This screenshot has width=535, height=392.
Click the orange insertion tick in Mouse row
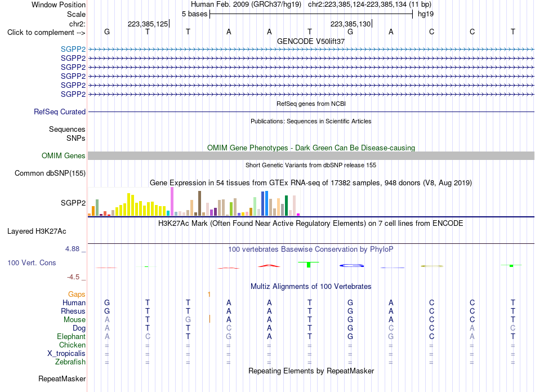209,319
